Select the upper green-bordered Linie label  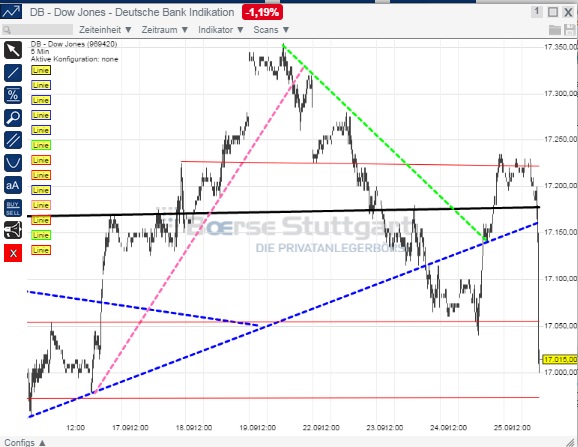click(x=41, y=145)
